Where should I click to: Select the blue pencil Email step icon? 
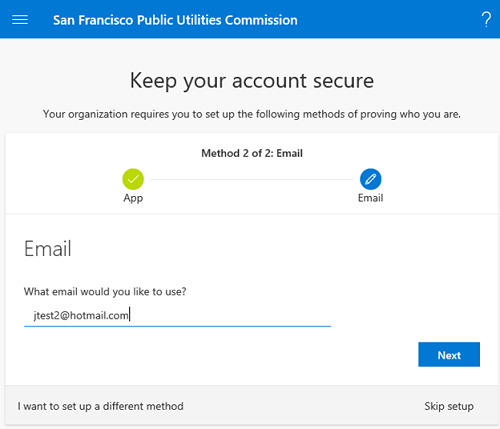pos(370,179)
